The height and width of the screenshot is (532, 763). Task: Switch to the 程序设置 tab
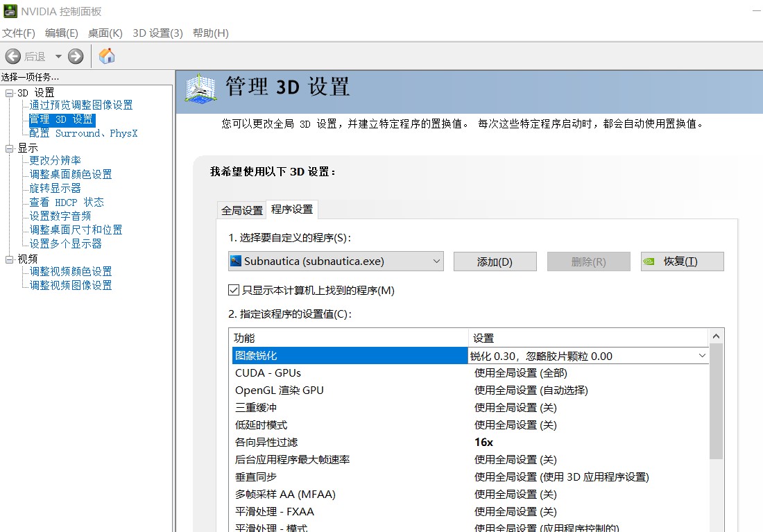tap(292, 209)
